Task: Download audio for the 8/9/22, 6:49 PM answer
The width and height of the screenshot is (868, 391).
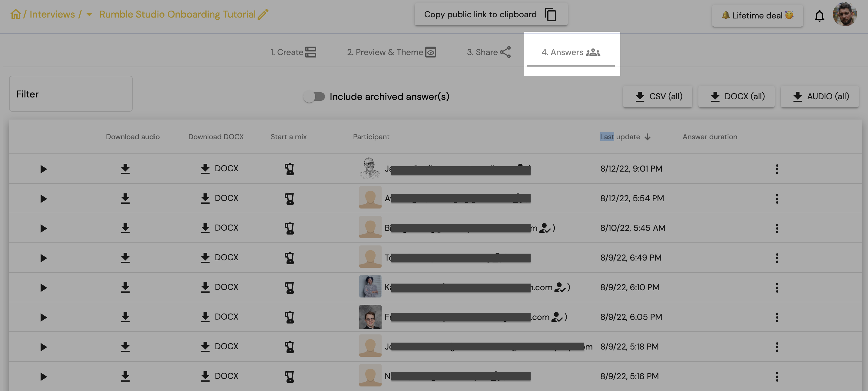Action: click(125, 258)
